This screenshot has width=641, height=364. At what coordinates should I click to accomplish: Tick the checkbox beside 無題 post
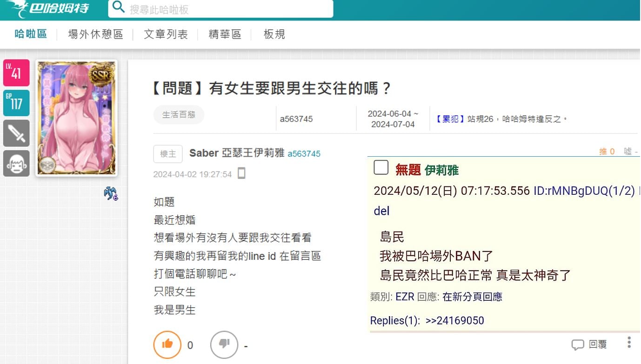click(x=381, y=168)
